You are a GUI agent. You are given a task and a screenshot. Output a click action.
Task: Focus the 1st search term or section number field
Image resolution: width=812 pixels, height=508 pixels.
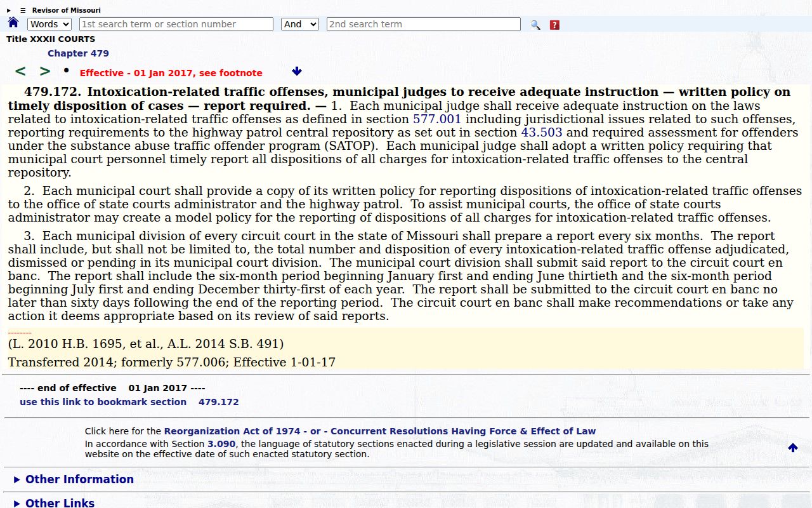(x=176, y=24)
